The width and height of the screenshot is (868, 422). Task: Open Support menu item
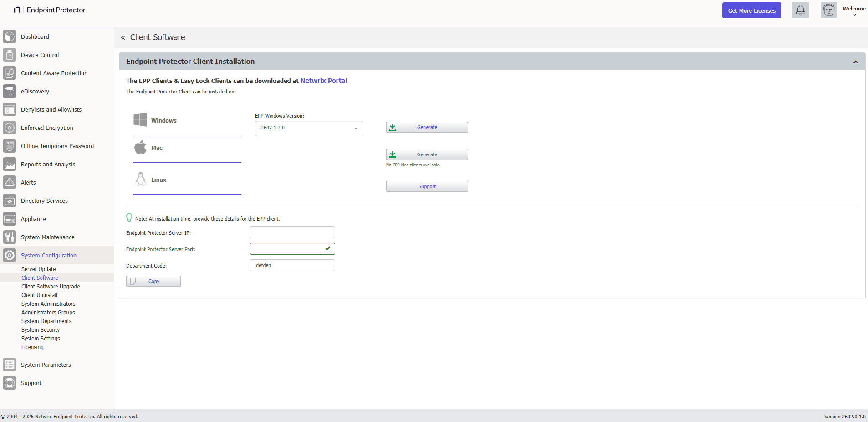click(x=31, y=383)
